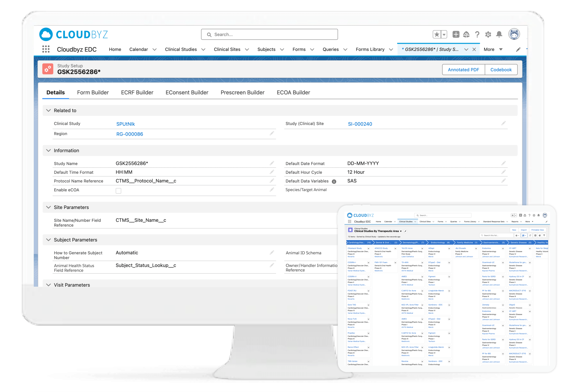This screenshot has height=392, width=566.
Task: Edit Default Data Variables pencil icon
Action: point(504,181)
